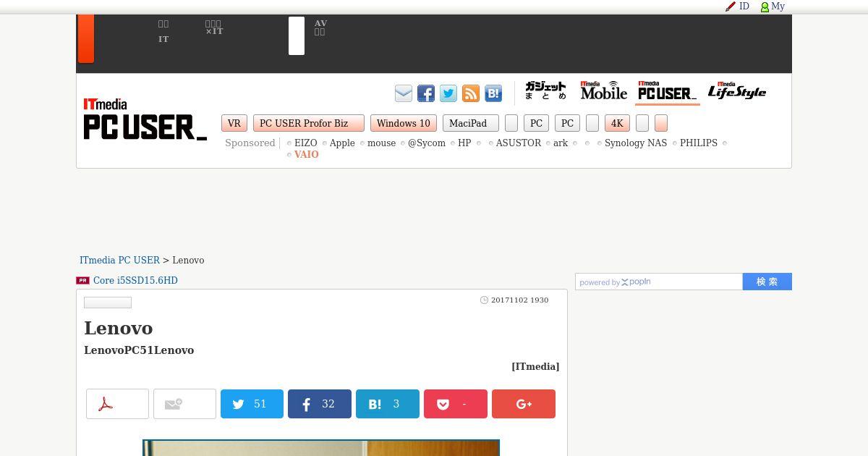
Task: Open the VR topic button
Action: tap(234, 124)
